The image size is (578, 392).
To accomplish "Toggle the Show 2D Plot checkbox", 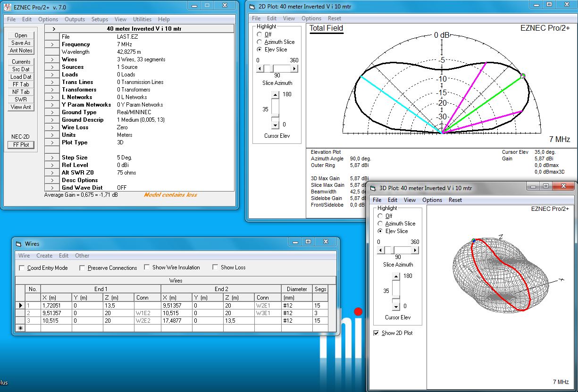I will coord(376,333).
